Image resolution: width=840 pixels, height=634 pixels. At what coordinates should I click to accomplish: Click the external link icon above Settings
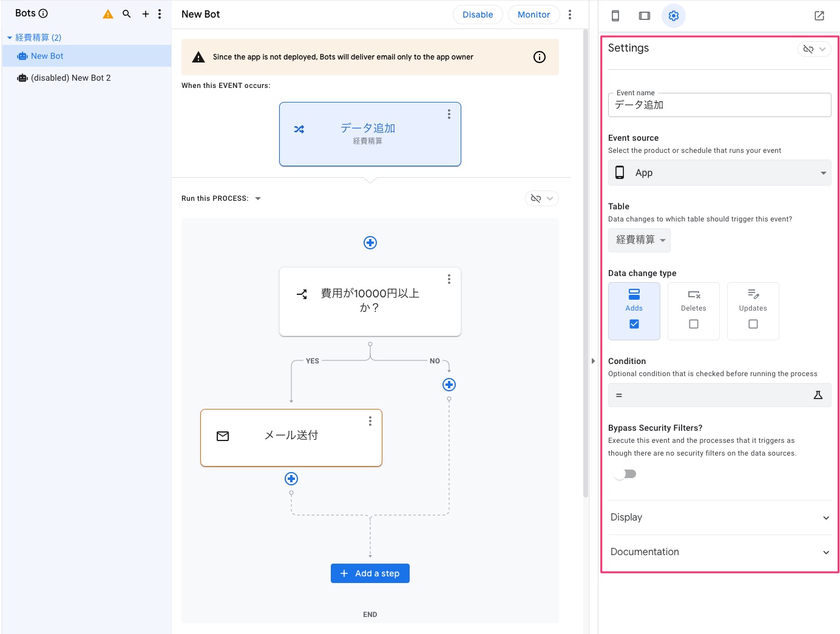tap(819, 16)
